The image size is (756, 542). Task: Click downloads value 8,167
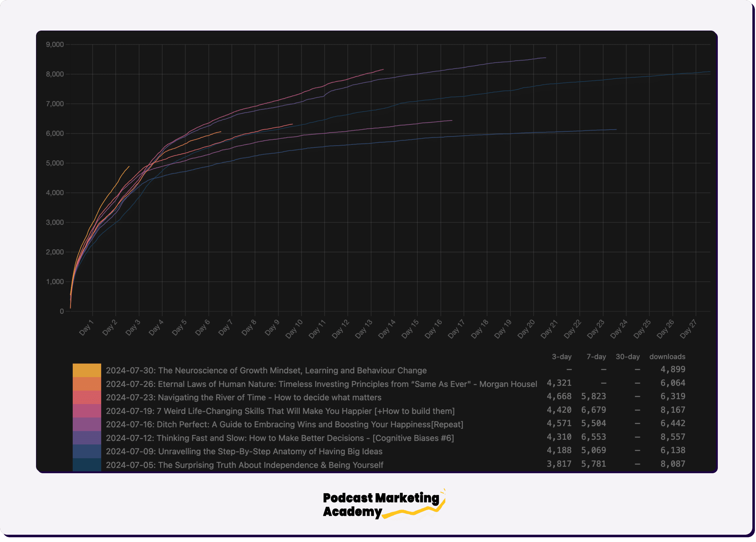tap(673, 410)
